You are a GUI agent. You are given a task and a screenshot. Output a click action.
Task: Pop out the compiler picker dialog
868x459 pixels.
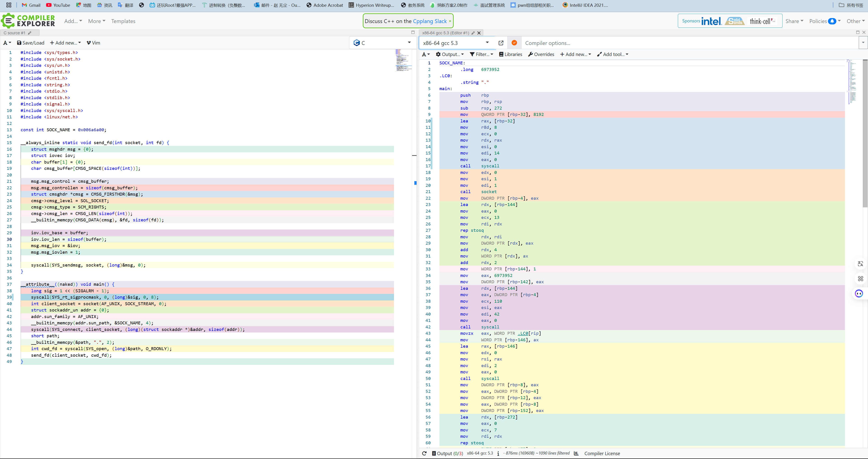point(501,43)
